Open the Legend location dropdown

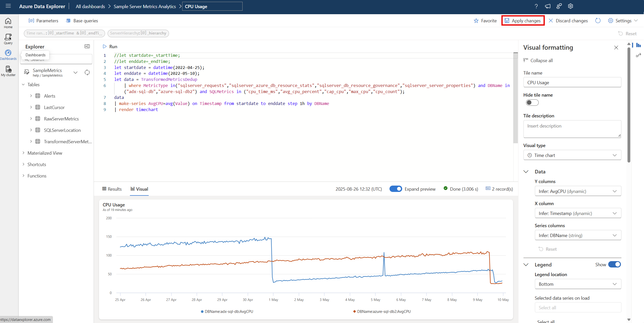pos(578,284)
